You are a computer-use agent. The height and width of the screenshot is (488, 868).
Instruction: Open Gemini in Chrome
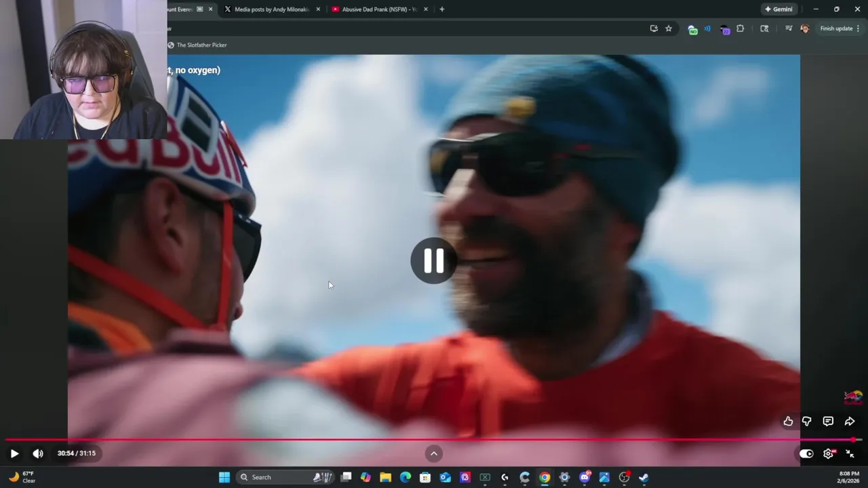coord(778,9)
